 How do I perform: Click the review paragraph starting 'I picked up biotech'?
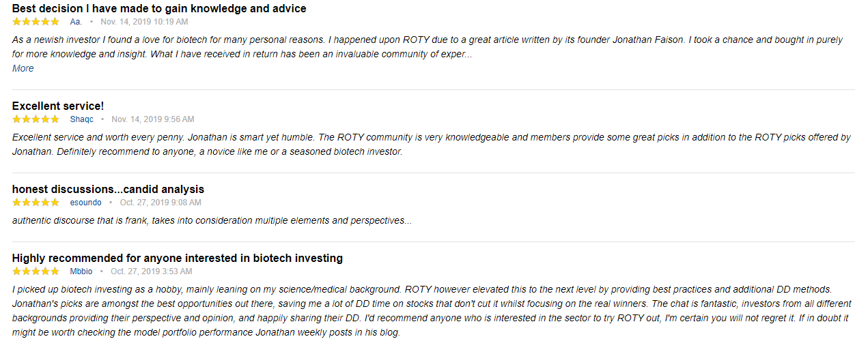(431, 310)
